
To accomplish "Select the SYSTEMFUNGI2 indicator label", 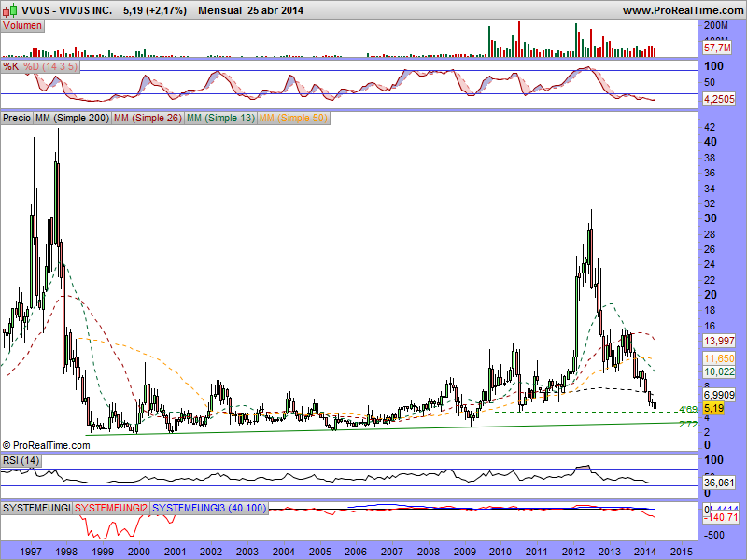I will [111, 508].
